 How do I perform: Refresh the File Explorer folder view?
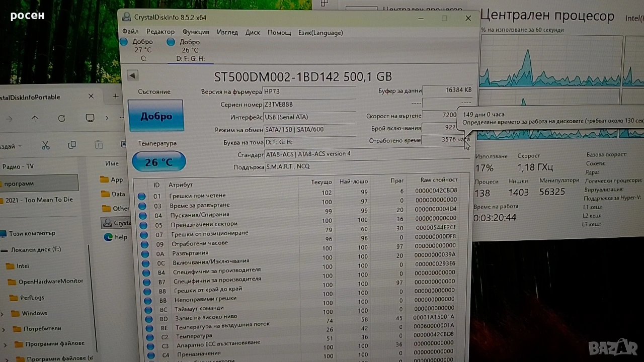click(61, 118)
